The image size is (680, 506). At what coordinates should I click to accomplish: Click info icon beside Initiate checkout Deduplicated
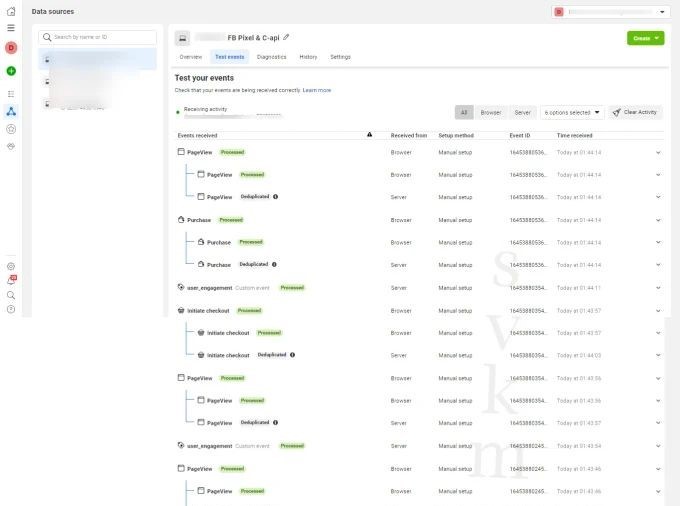tap(293, 355)
